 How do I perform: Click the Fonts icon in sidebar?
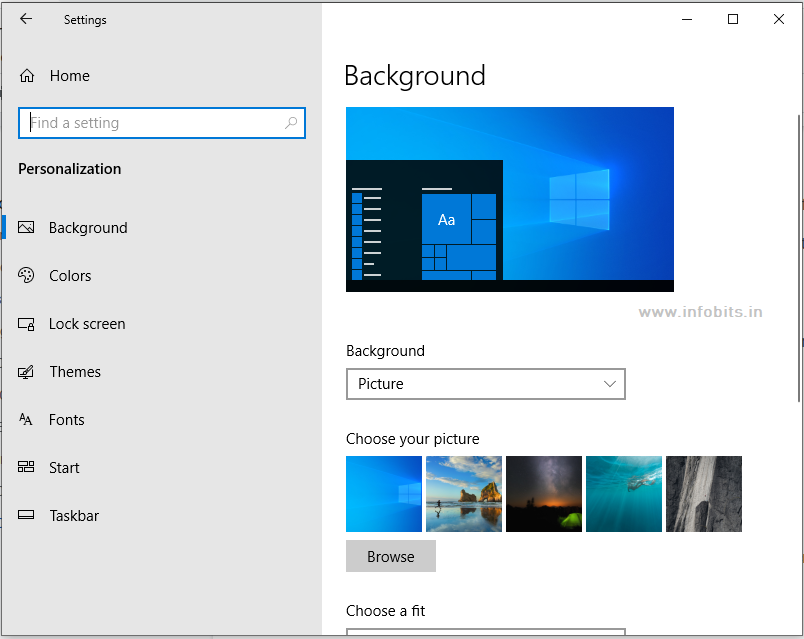point(27,420)
